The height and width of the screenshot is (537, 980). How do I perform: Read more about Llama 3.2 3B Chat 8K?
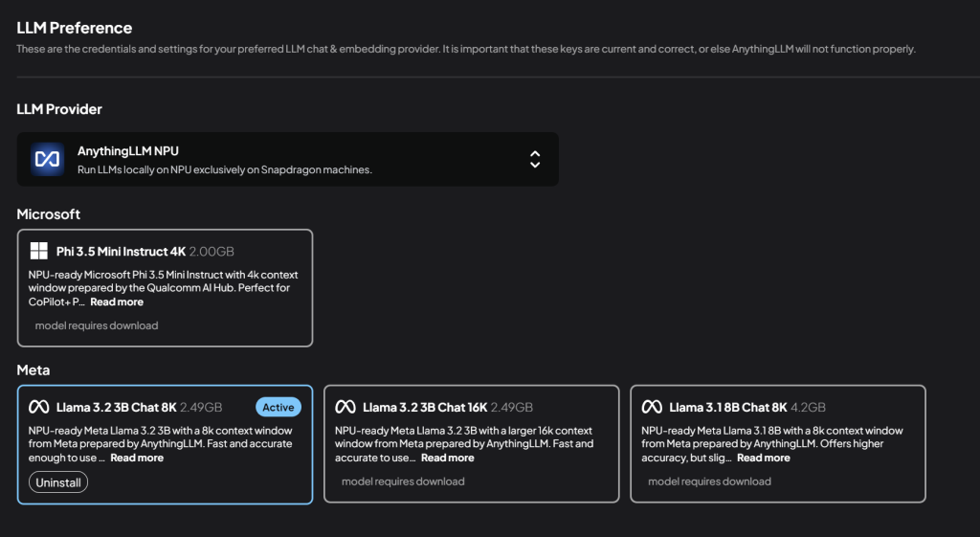(137, 458)
